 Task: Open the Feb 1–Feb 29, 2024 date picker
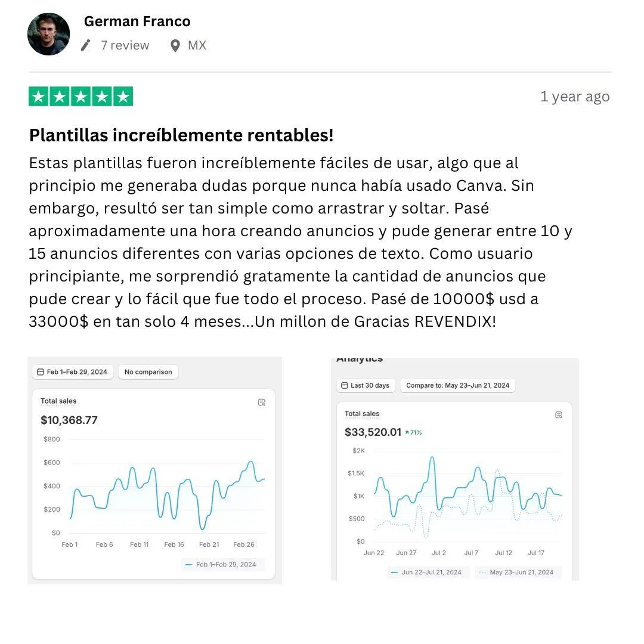[73, 371]
